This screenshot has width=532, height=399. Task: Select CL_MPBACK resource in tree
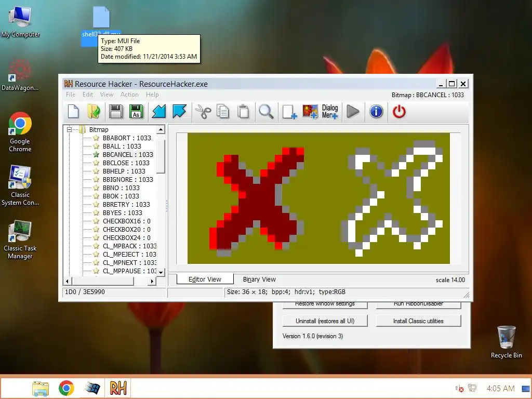(x=129, y=246)
